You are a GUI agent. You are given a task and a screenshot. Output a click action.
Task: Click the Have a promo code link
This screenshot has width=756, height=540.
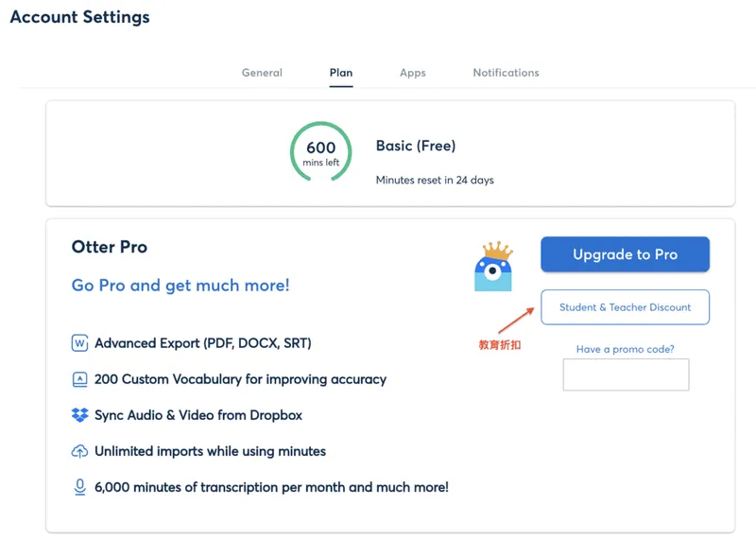click(625, 349)
